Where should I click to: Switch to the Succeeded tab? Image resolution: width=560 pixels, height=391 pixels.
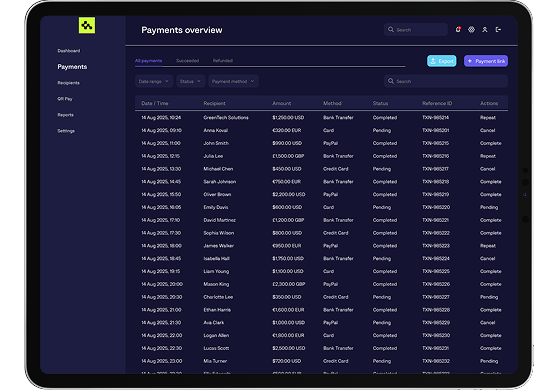pos(188,61)
